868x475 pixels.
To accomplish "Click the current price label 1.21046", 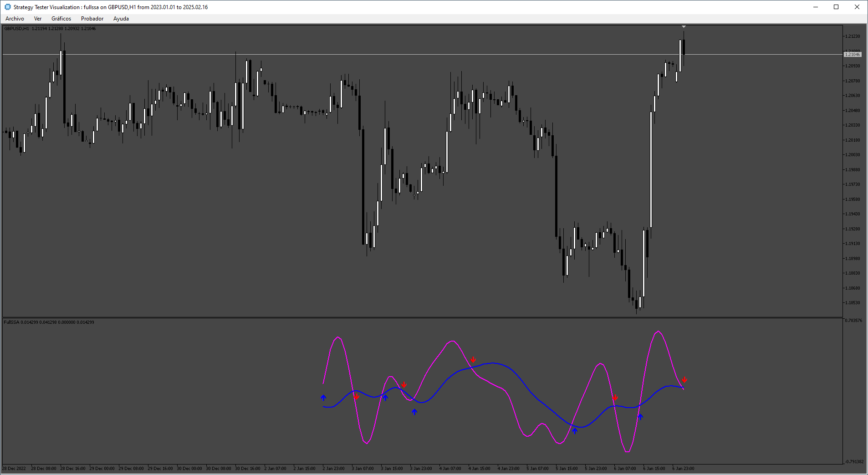I will pyautogui.click(x=853, y=55).
